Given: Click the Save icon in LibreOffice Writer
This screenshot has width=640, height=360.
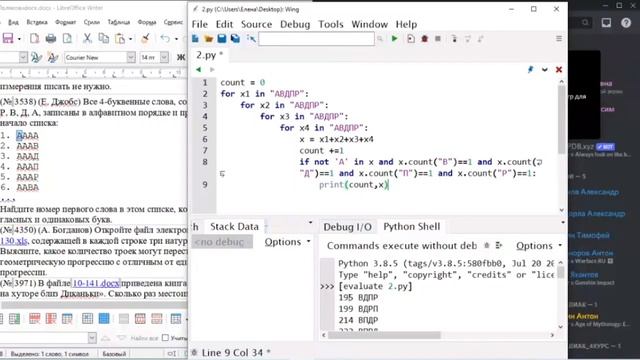Looking at the screenshot, I should click(x=8, y=39).
